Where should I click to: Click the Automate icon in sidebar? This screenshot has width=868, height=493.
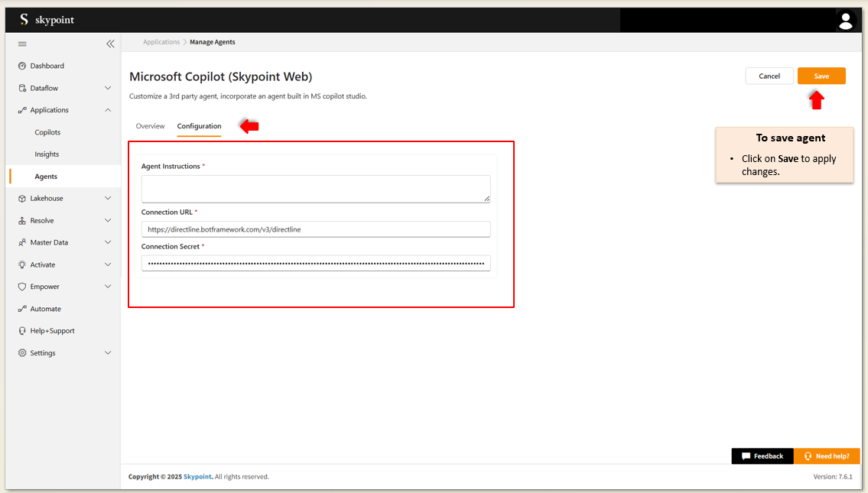[x=22, y=309]
